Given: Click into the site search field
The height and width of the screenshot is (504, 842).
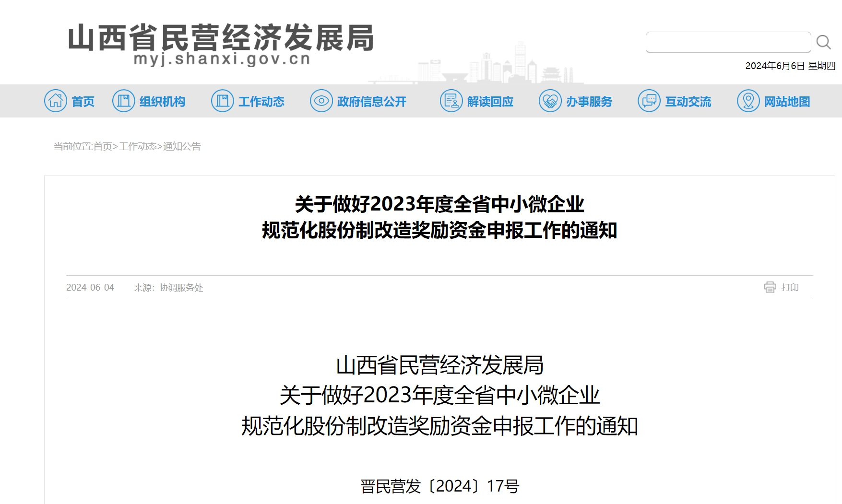Looking at the screenshot, I should point(728,42).
